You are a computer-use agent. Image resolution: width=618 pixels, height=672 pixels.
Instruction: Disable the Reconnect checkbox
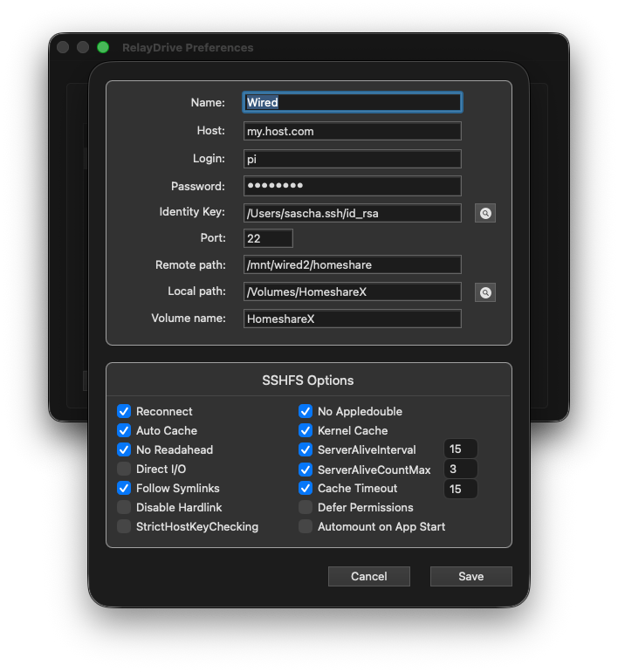124,411
